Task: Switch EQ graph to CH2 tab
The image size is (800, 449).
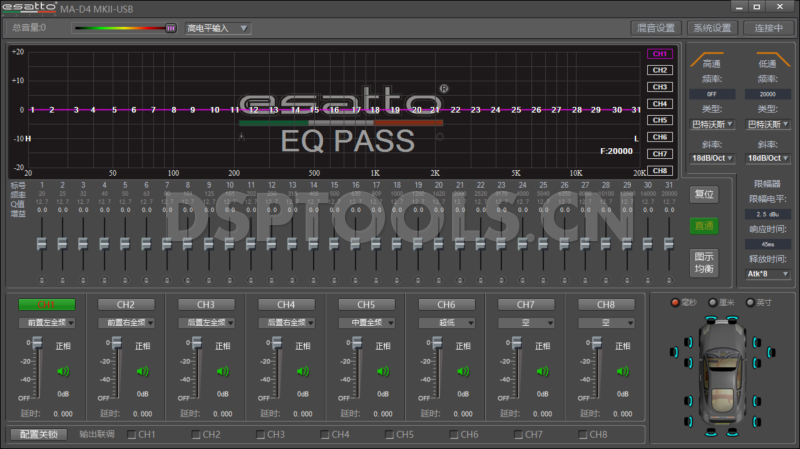Action: (660, 70)
